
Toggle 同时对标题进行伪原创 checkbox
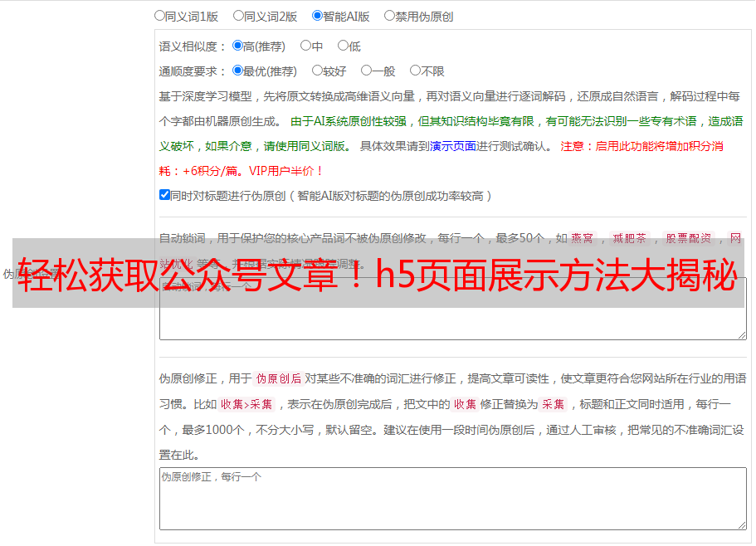[x=164, y=195]
